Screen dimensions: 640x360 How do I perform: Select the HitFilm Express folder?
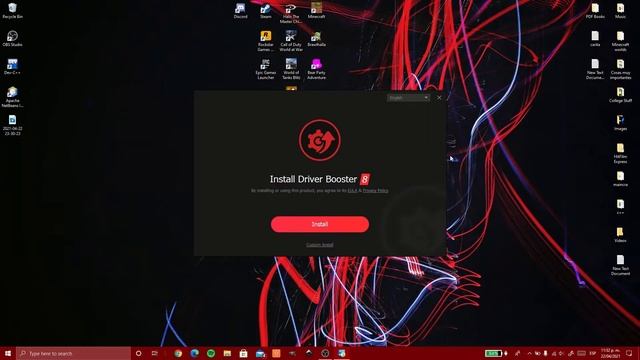[x=620, y=153]
